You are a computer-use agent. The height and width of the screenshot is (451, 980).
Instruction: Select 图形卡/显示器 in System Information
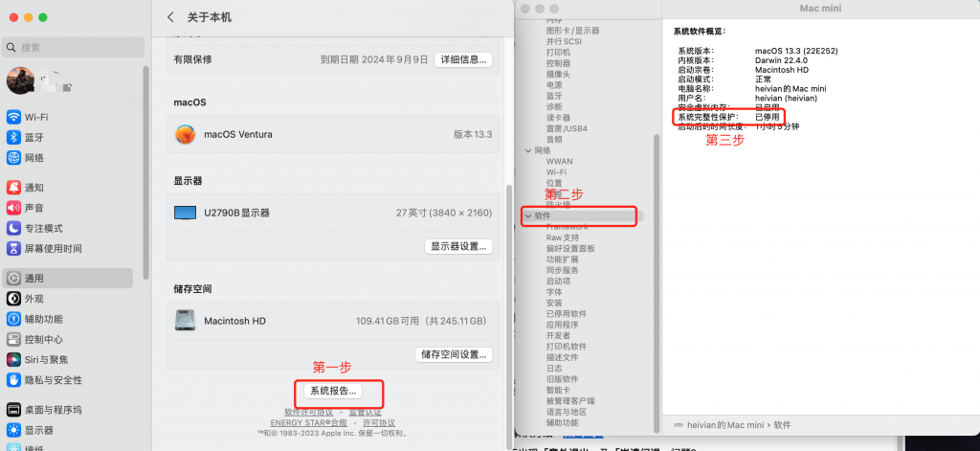click(x=572, y=31)
